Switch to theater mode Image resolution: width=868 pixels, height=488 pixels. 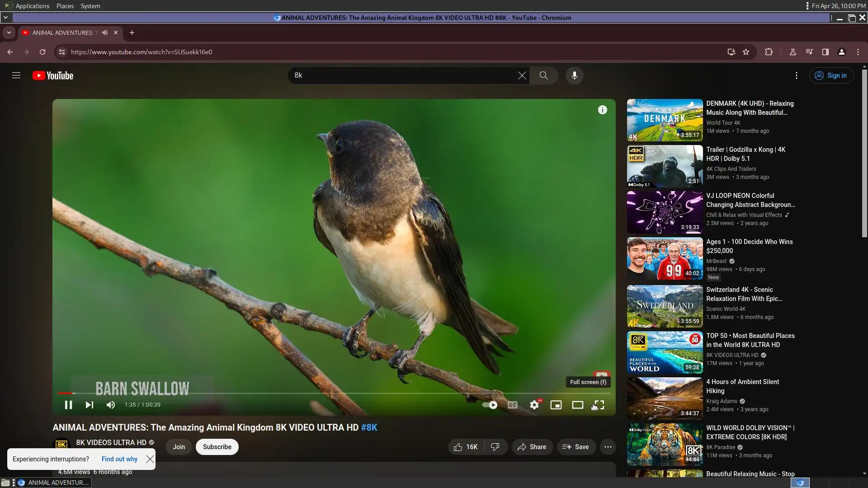577,405
